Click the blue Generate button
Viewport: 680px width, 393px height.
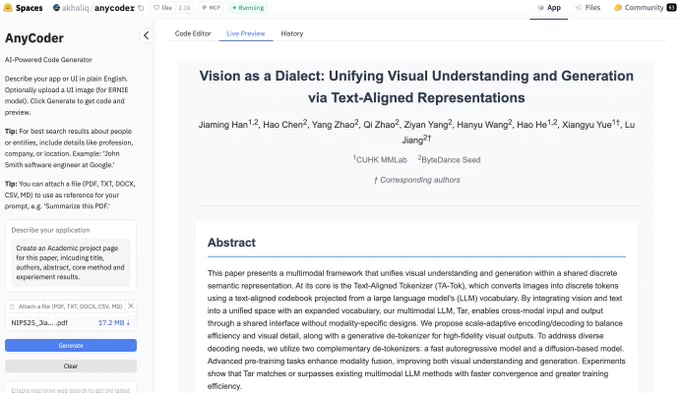(x=71, y=345)
